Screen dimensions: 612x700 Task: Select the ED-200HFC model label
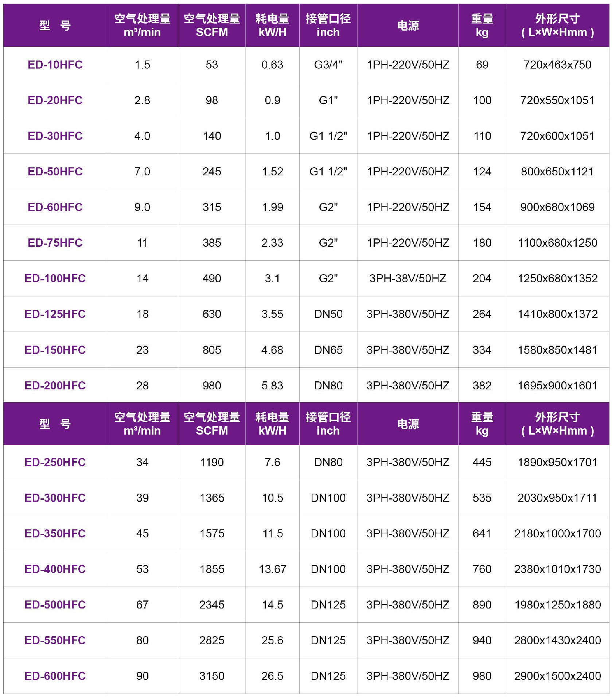(55, 385)
